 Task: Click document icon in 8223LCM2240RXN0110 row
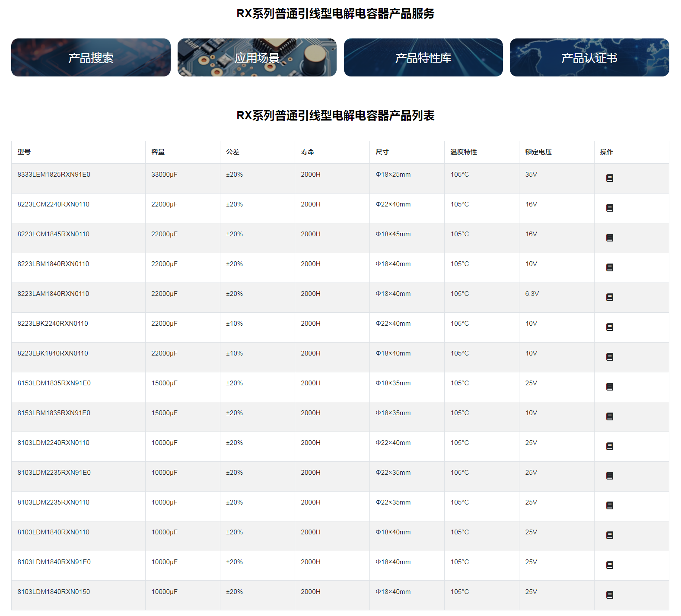609,208
